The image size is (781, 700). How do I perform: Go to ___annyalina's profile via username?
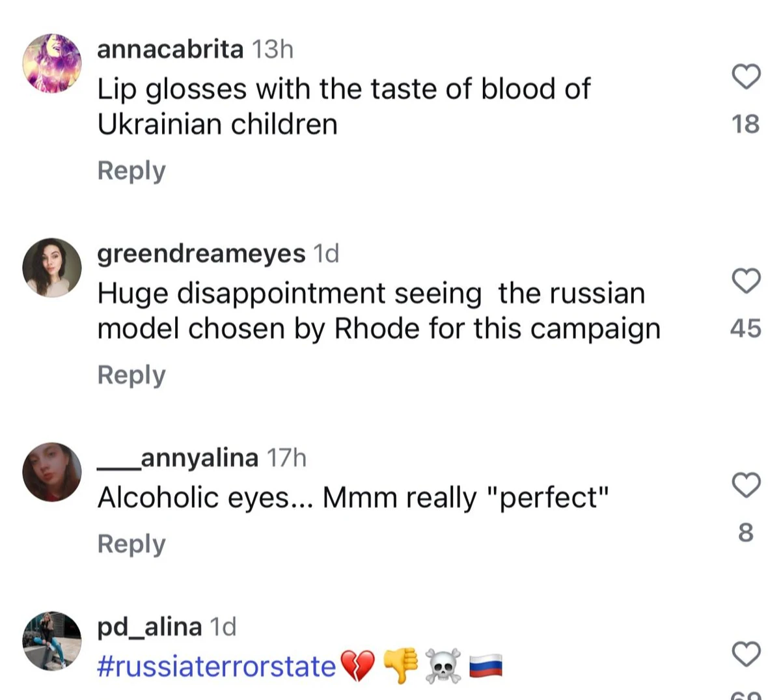[x=178, y=458]
